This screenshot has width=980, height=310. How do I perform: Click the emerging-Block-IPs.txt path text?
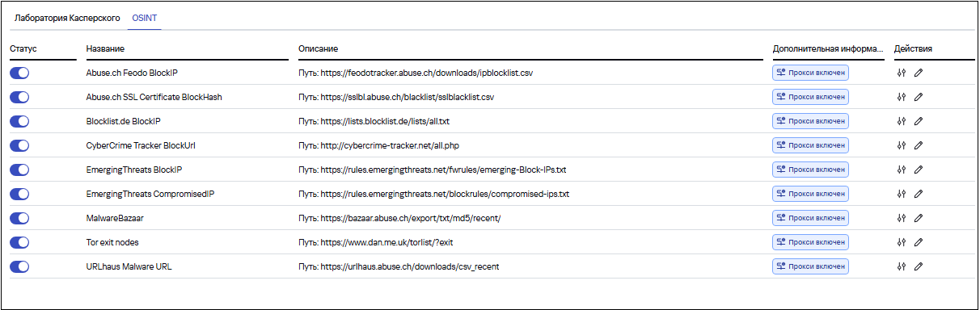tap(432, 170)
